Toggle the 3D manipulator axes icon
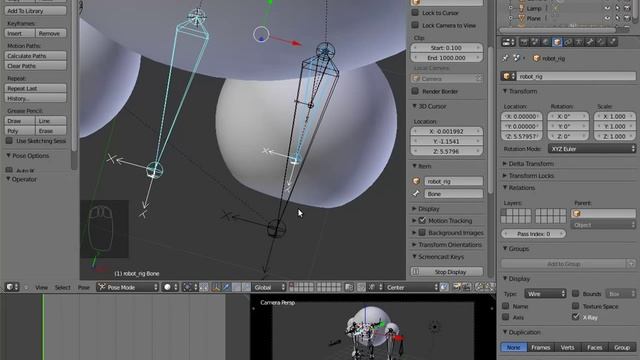640x360 pixels. point(216,287)
